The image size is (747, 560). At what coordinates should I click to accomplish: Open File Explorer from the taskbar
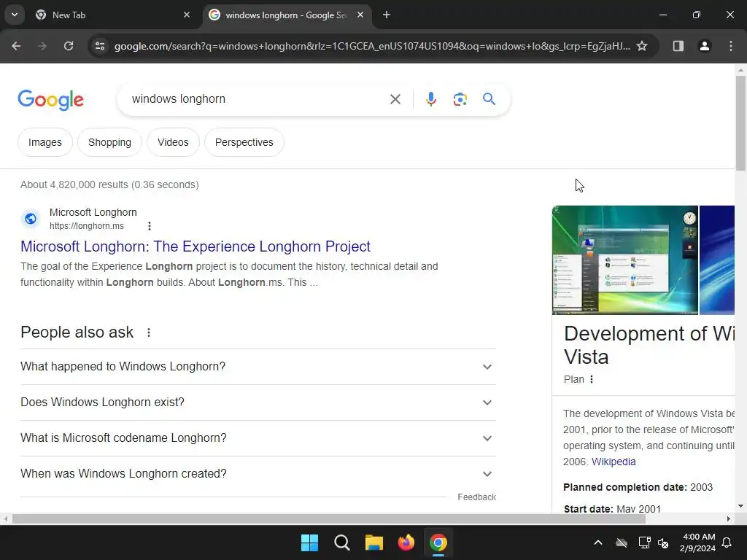click(x=374, y=542)
